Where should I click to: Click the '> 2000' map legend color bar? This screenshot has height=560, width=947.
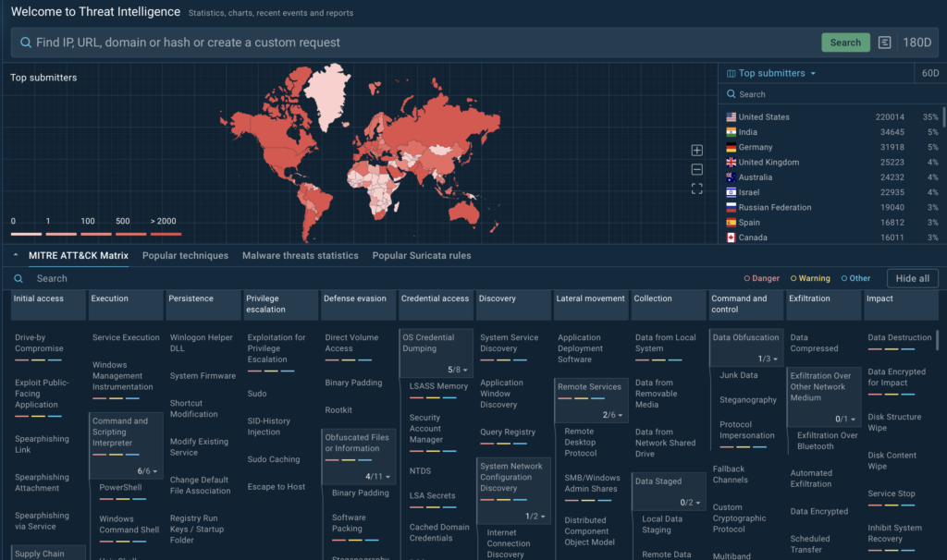pos(166,234)
